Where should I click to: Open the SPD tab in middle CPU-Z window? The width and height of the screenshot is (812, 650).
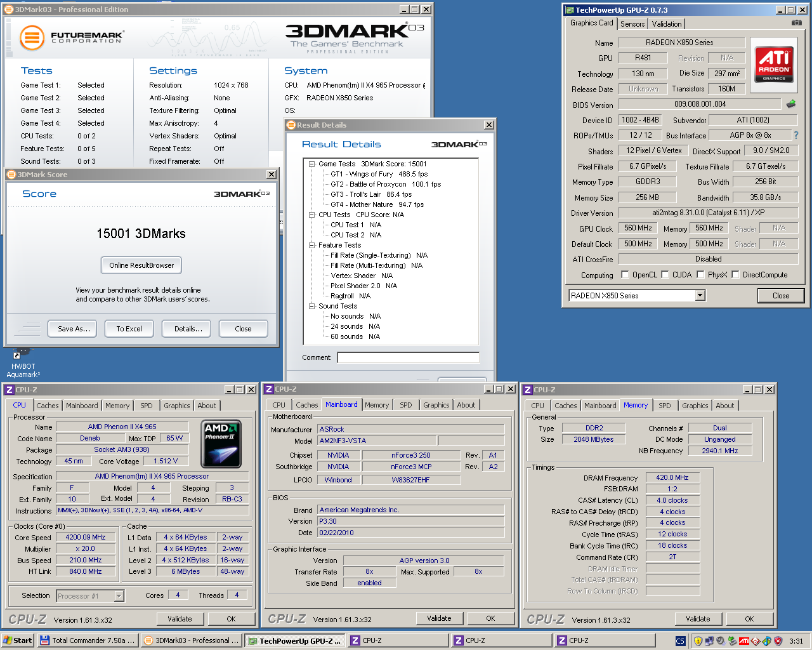tap(406, 405)
